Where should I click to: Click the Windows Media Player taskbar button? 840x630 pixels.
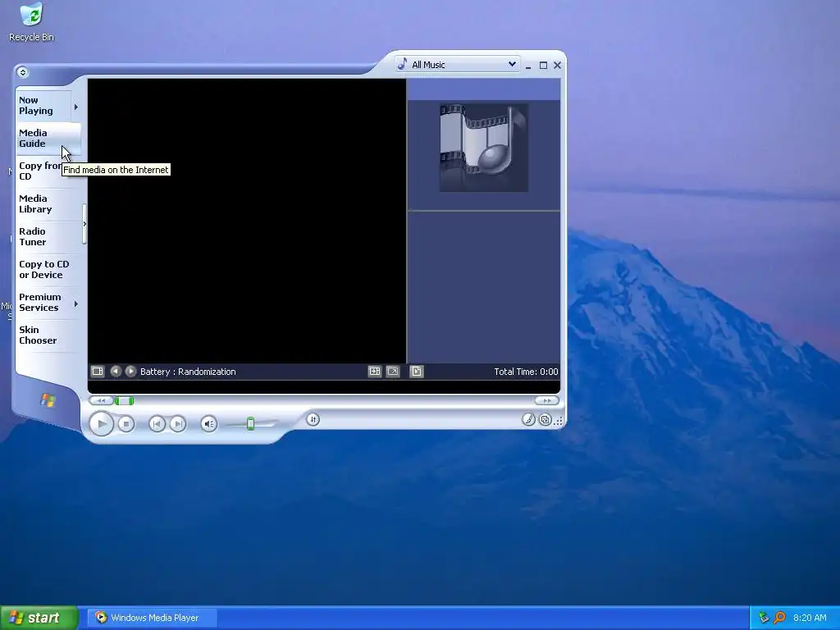pyautogui.click(x=153, y=618)
